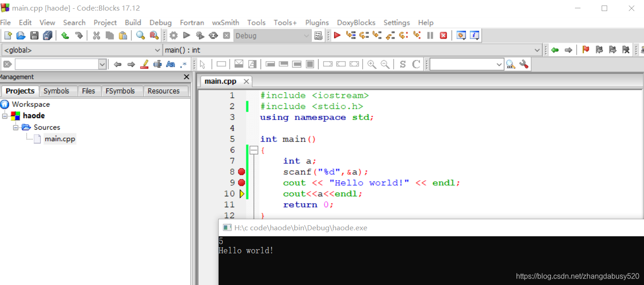Open the incremental search history dropdown
This screenshot has width=644, height=285.
(103, 64)
